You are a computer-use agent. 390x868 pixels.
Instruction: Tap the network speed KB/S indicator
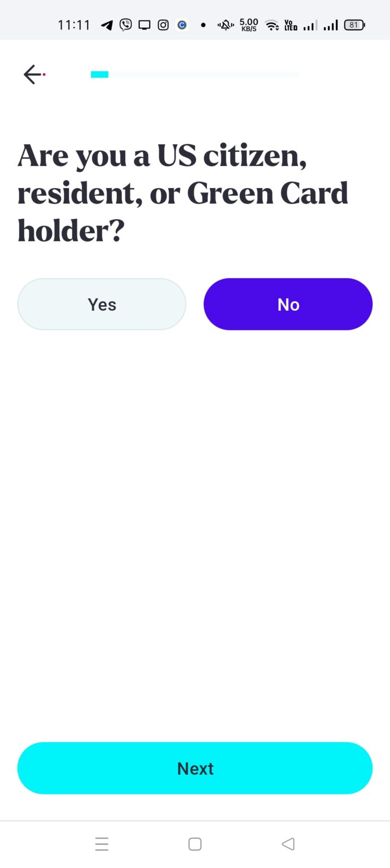(x=249, y=25)
